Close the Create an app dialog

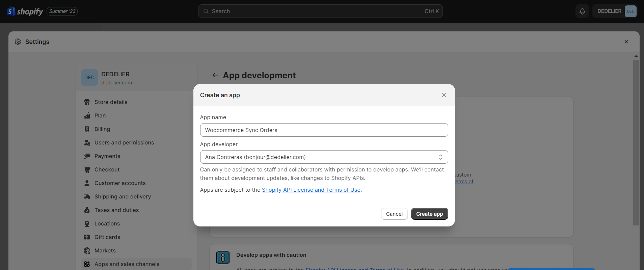click(x=444, y=95)
